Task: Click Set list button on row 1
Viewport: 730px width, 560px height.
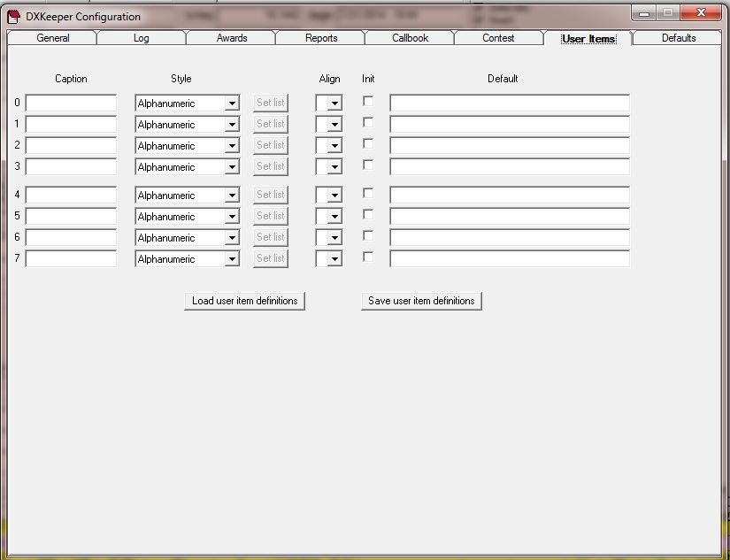Action: point(271,124)
